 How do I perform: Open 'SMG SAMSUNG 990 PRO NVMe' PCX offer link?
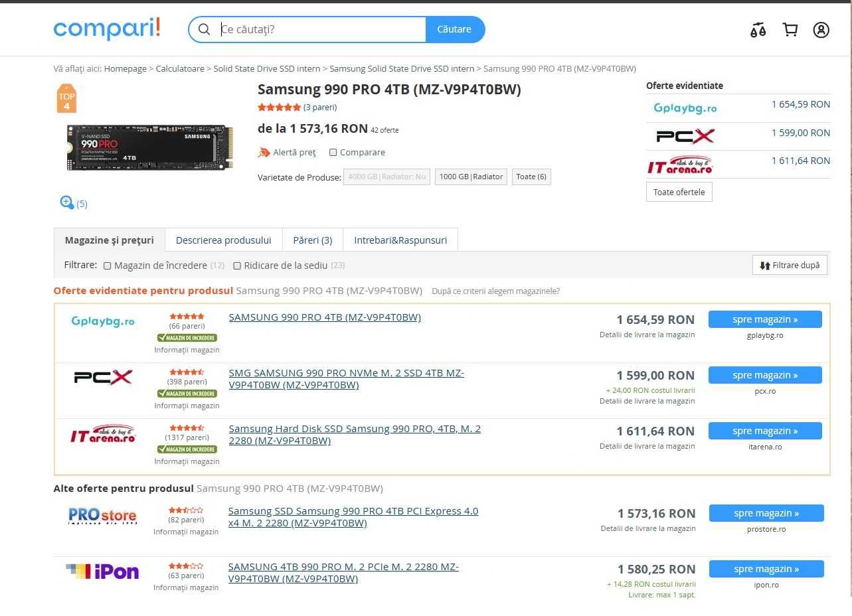[347, 378]
